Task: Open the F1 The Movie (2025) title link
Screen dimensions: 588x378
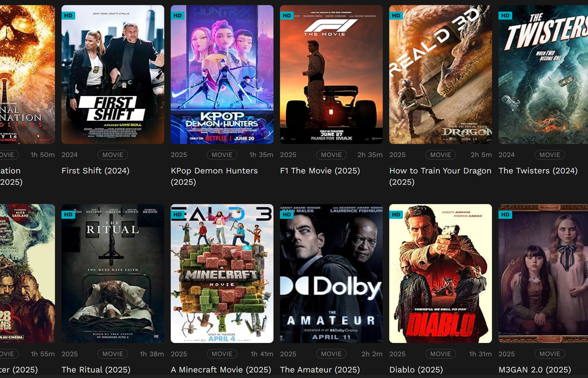Action: 320,171
